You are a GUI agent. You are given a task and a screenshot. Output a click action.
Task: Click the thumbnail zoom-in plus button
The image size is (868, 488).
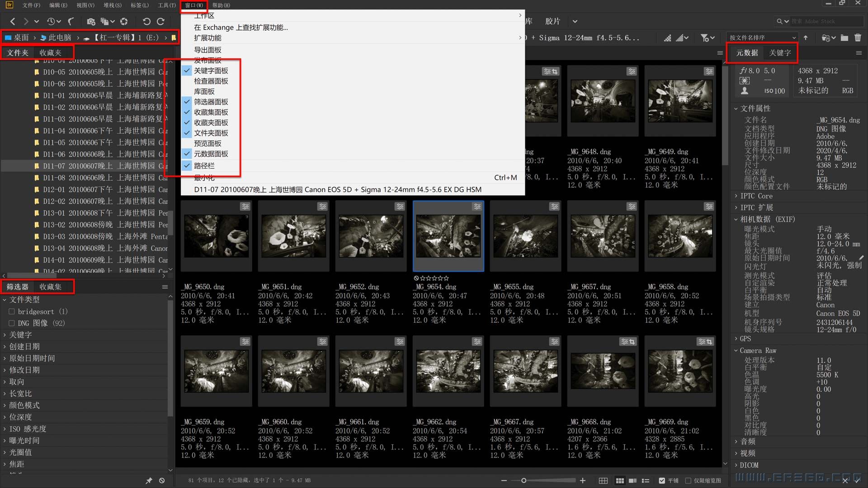(583, 480)
